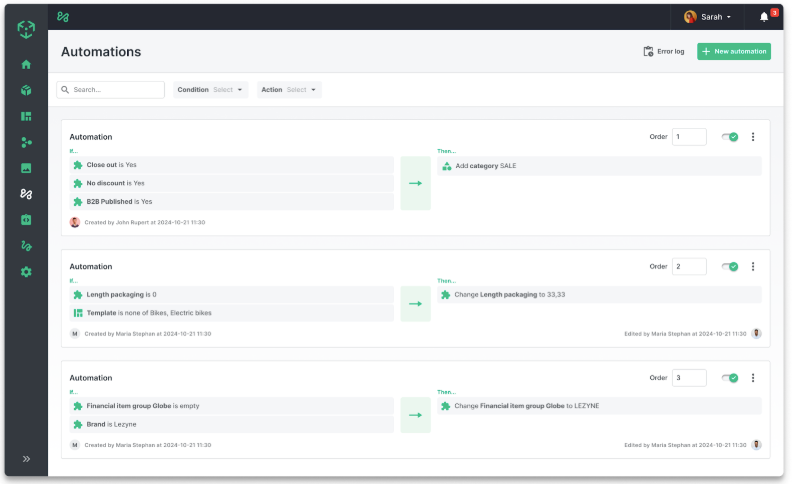Open the Condition filter dropdown

pyautogui.click(x=210, y=90)
